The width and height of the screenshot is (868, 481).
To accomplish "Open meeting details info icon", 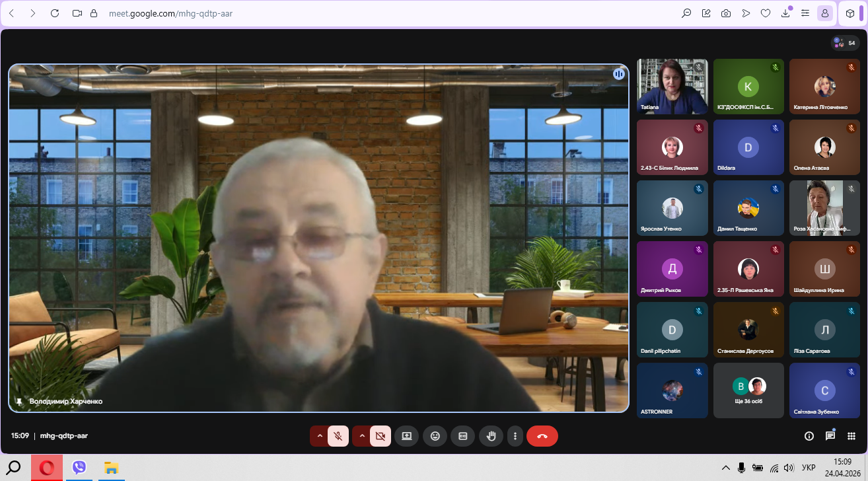I will tap(809, 436).
